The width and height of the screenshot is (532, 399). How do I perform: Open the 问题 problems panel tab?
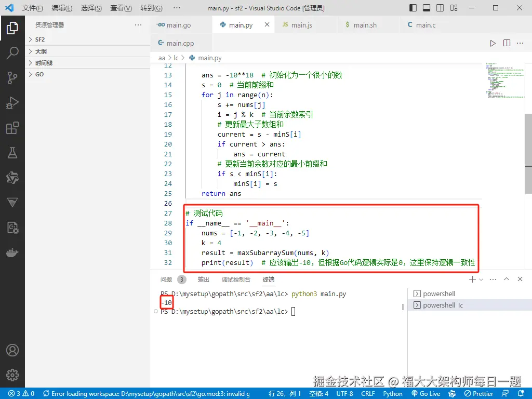click(173, 279)
